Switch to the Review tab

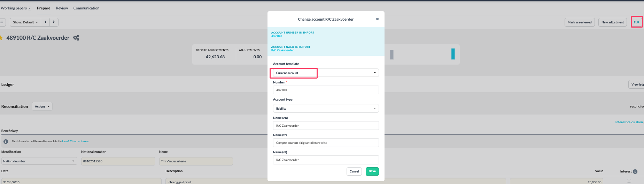(62, 8)
